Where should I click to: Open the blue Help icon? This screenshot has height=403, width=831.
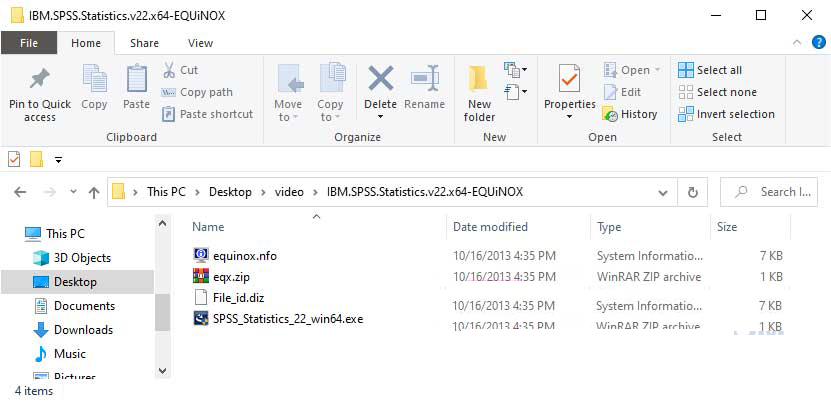819,43
